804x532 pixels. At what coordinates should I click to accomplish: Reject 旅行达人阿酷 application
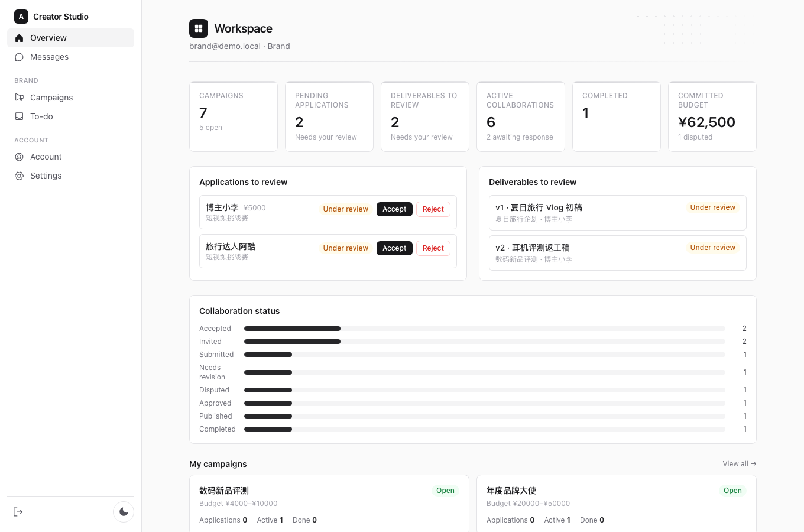433,248
